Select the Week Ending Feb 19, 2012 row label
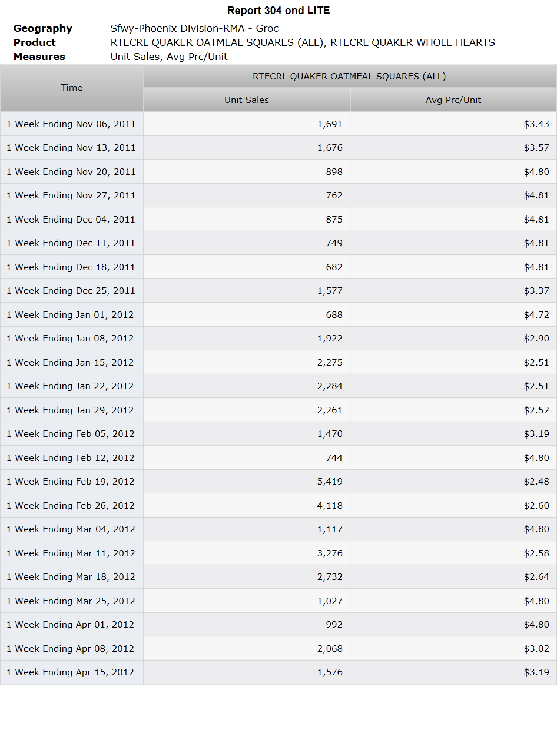 click(72, 482)
